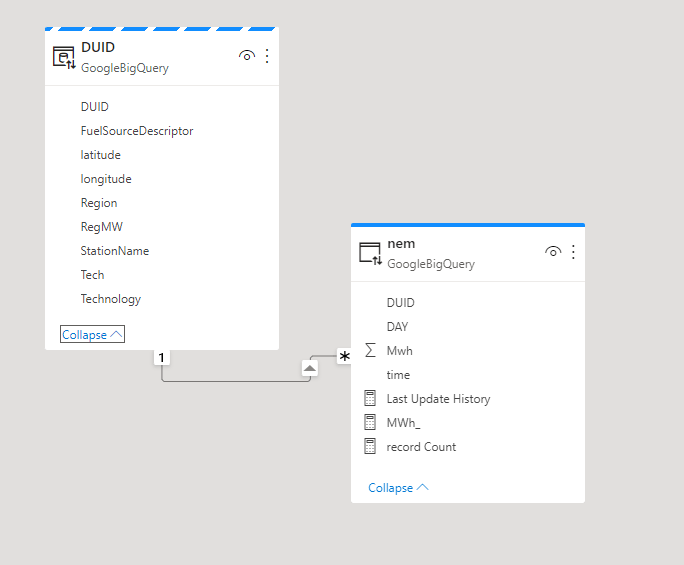Viewport: 684px width, 565px height.
Task: Open more options menu for DUID table
Action: point(267,56)
